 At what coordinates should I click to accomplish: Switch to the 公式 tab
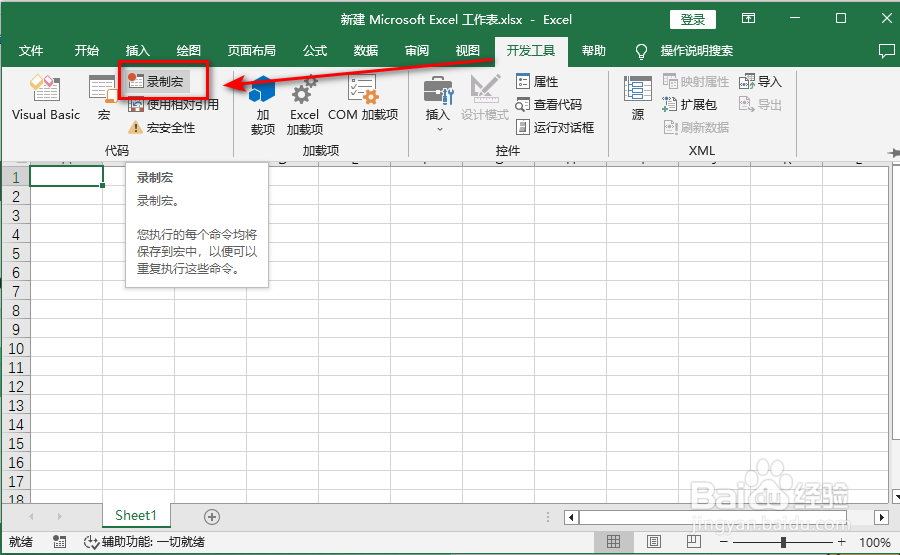[315, 51]
